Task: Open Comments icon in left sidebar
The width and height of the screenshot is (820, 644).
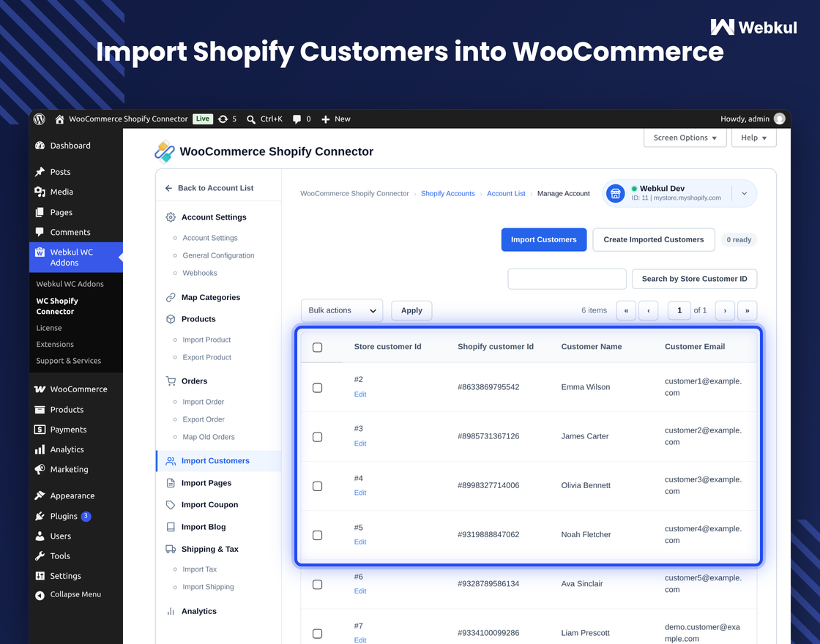Action: (40, 231)
